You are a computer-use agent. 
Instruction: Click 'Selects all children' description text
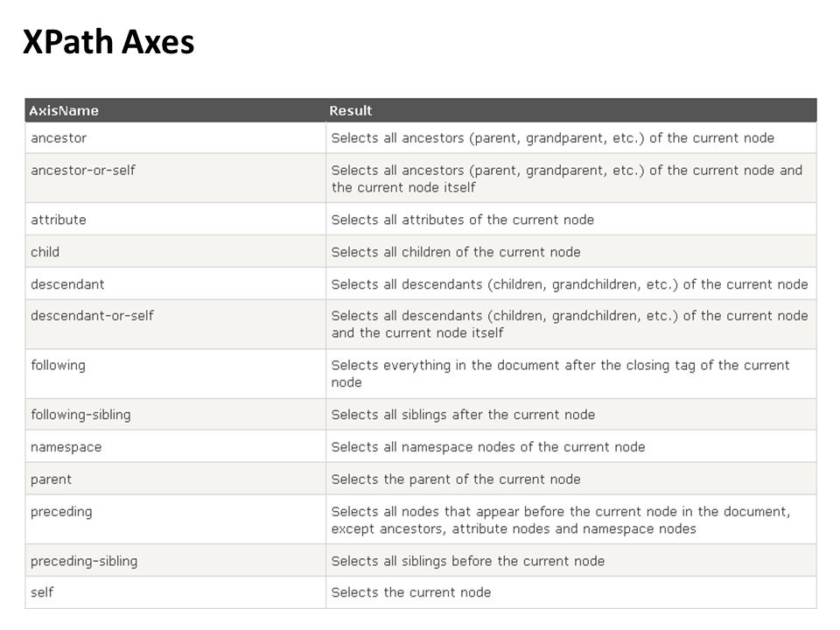point(456,252)
